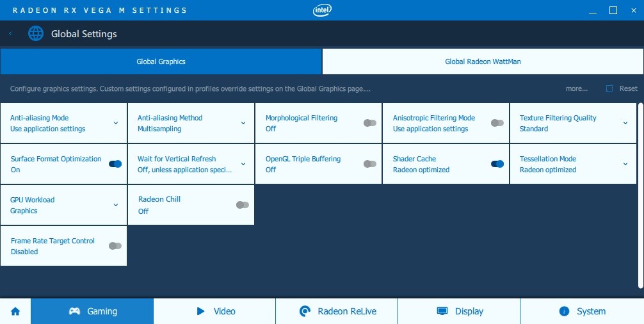Image resolution: width=644 pixels, height=324 pixels.
Task: Click 'Radeon optimized' under Tessellation Mode
Action: pyautogui.click(x=548, y=170)
